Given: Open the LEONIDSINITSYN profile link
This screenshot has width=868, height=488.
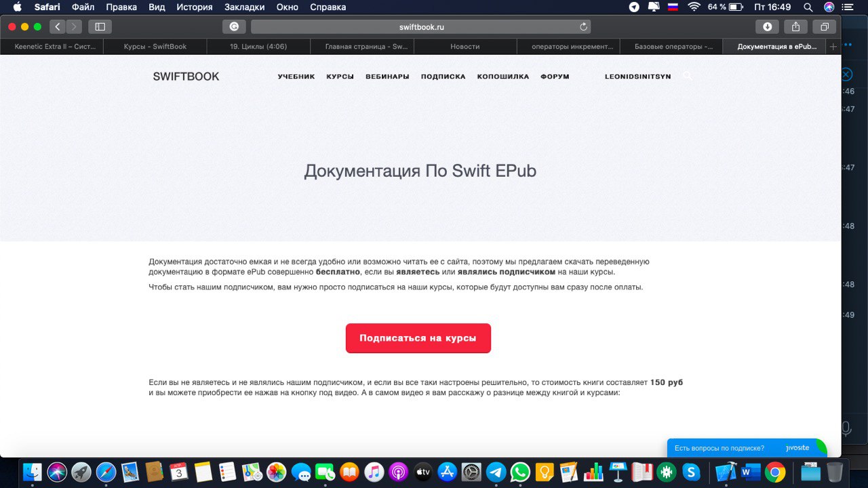Looking at the screenshot, I should [x=637, y=77].
